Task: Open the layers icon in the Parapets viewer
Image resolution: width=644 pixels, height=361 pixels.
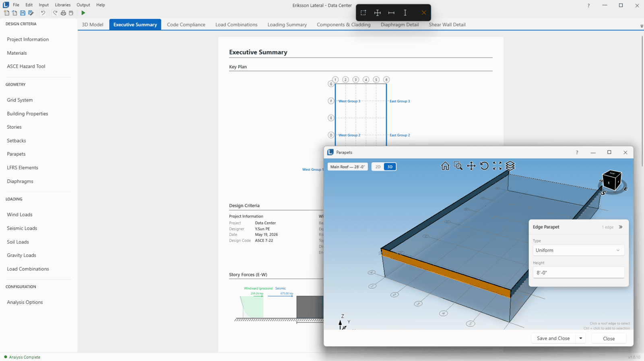Action: [x=510, y=166]
